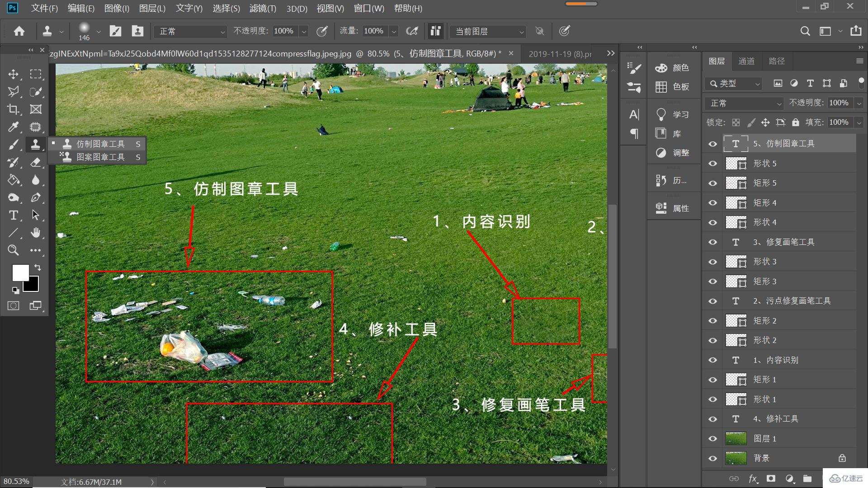Image resolution: width=868 pixels, height=488 pixels.
Task: Select the Line tool
Action: click(14, 233)
